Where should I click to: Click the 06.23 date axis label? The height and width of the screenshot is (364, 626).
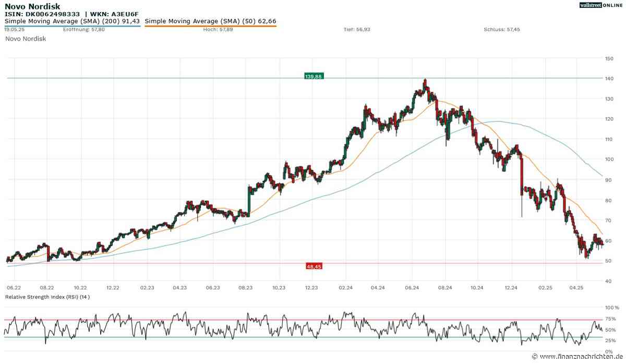213,287
